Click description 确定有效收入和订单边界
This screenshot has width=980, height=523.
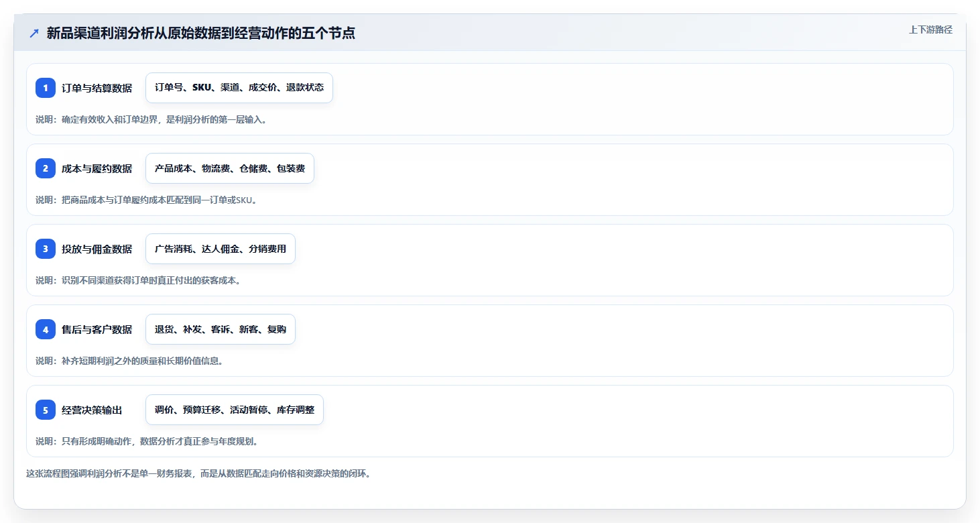click(x=151, y=119)
